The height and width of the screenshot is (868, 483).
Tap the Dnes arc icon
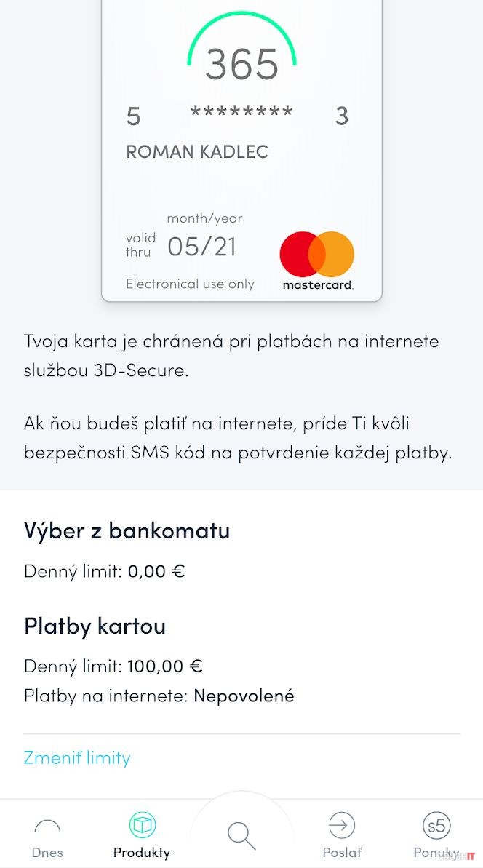click(47, 827)
